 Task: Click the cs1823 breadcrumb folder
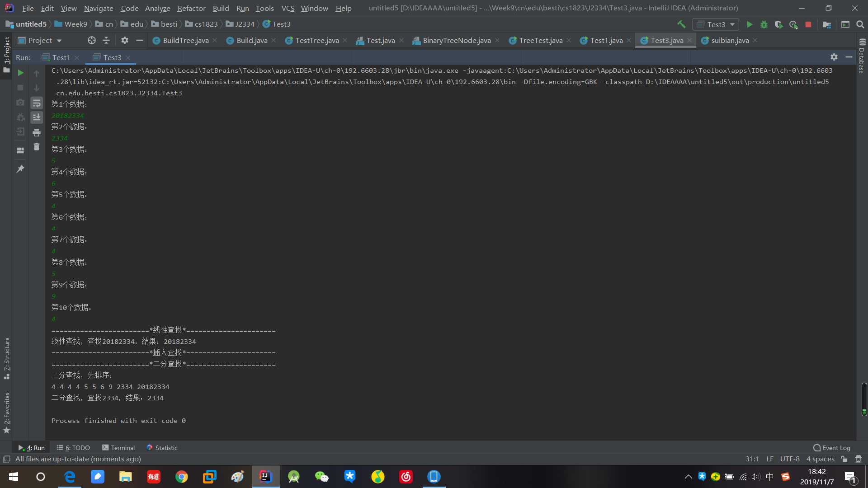pyautogui.click(x=201, y=24)
